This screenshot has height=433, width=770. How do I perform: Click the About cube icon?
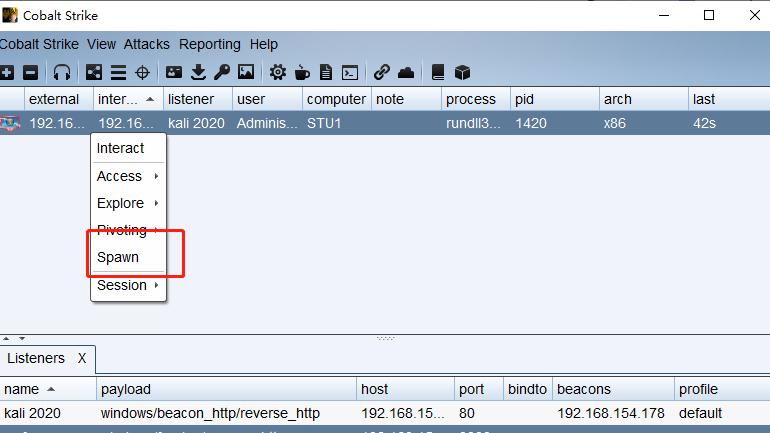click(x=462, y=73)
